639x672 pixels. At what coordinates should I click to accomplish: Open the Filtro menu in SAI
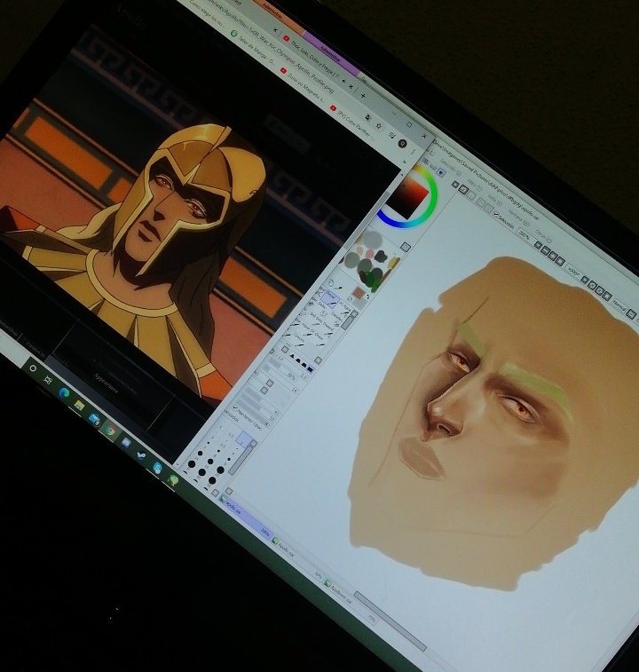coord(473,184)
